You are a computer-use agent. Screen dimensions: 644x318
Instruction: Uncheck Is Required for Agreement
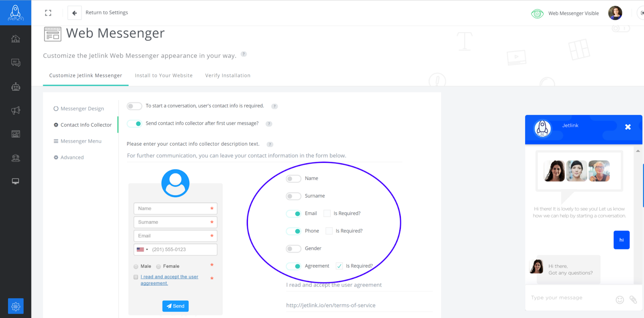339,266
